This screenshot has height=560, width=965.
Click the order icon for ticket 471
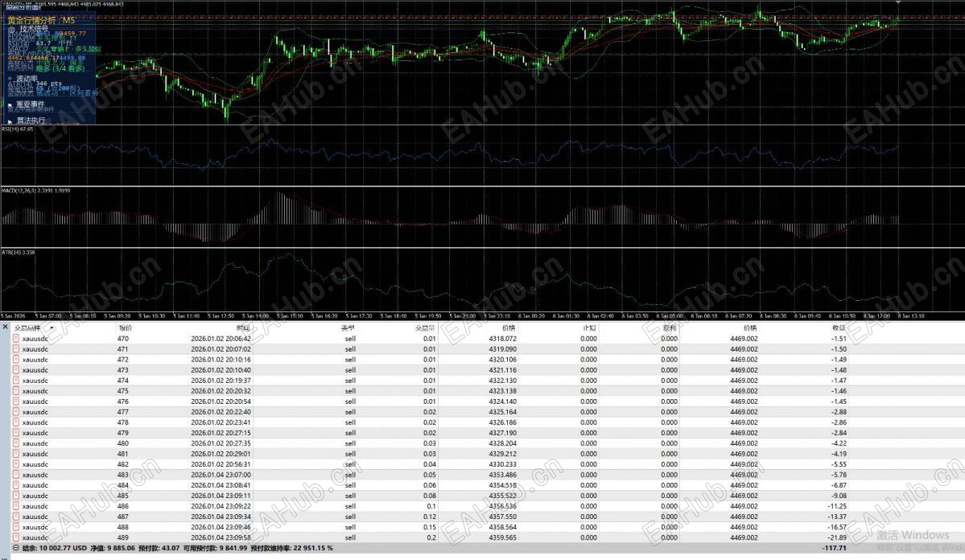click(16, 349)
